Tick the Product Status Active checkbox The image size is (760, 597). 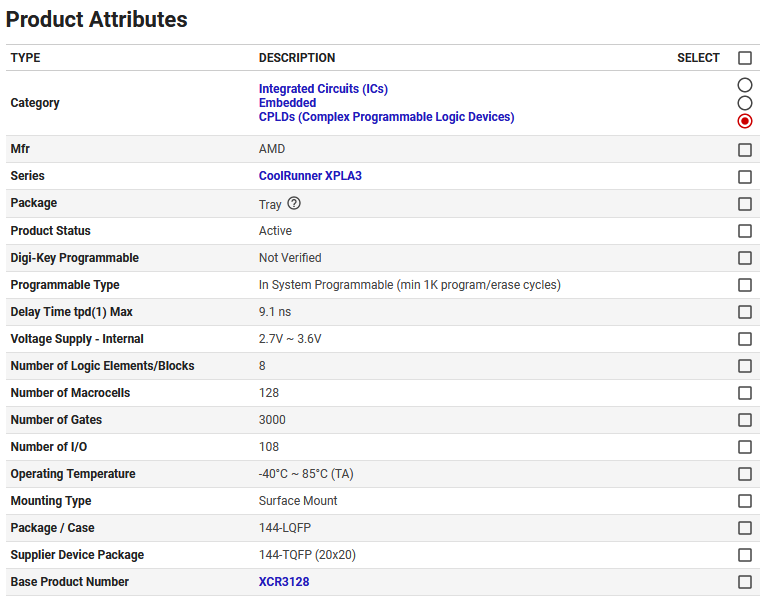(744, 231)
